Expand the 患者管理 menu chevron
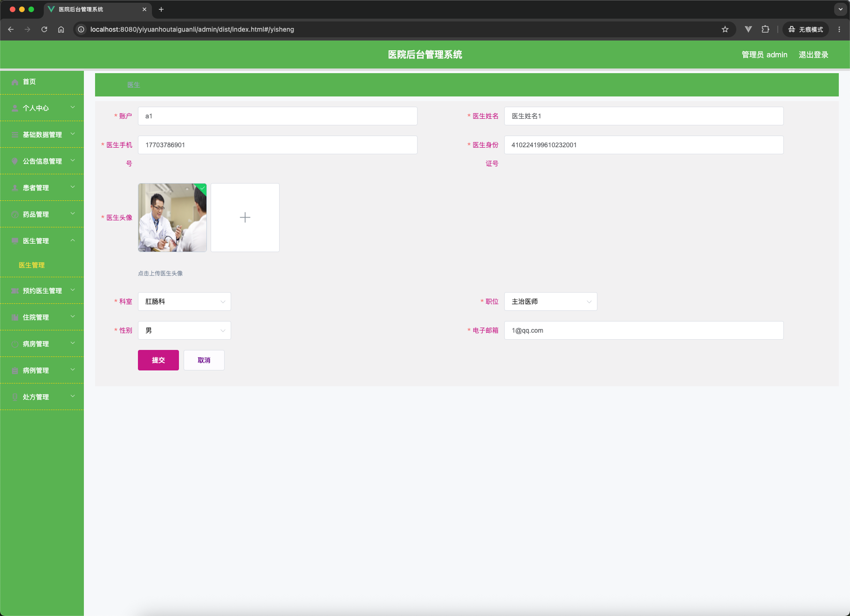This screenshot has width=850, height=616. (73, 187)
